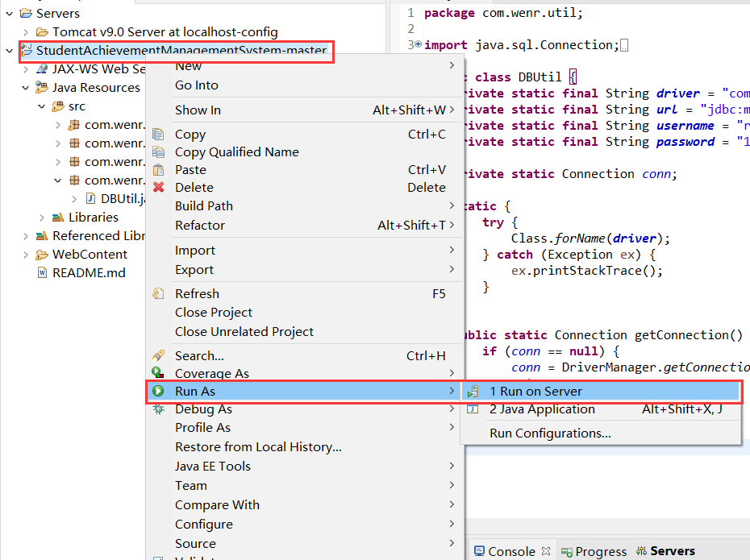Open the Team submenu
This screenshot has width=750, height=560.
pyautogui.click(x=304, y=485)
